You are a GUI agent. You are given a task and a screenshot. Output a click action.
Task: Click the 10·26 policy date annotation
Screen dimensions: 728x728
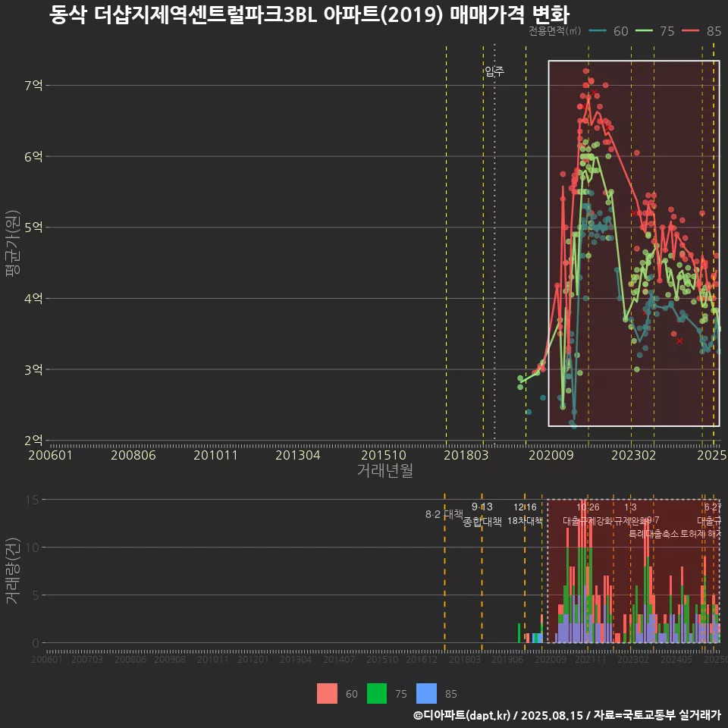point(588,507)
